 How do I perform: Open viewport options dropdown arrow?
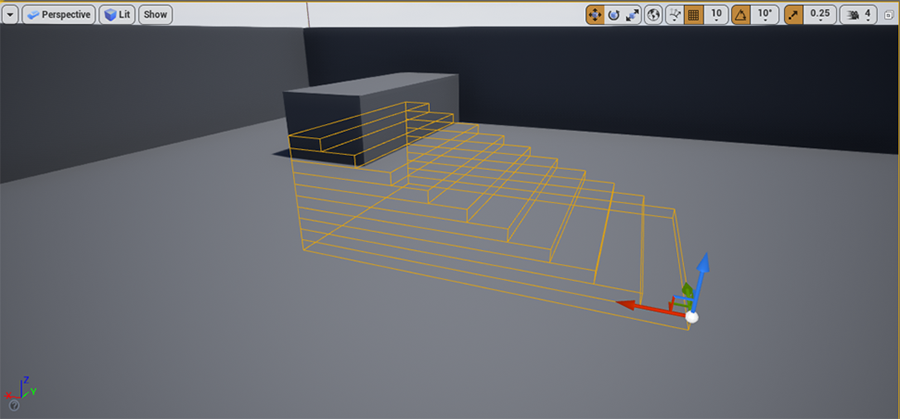tap(11, 15)
